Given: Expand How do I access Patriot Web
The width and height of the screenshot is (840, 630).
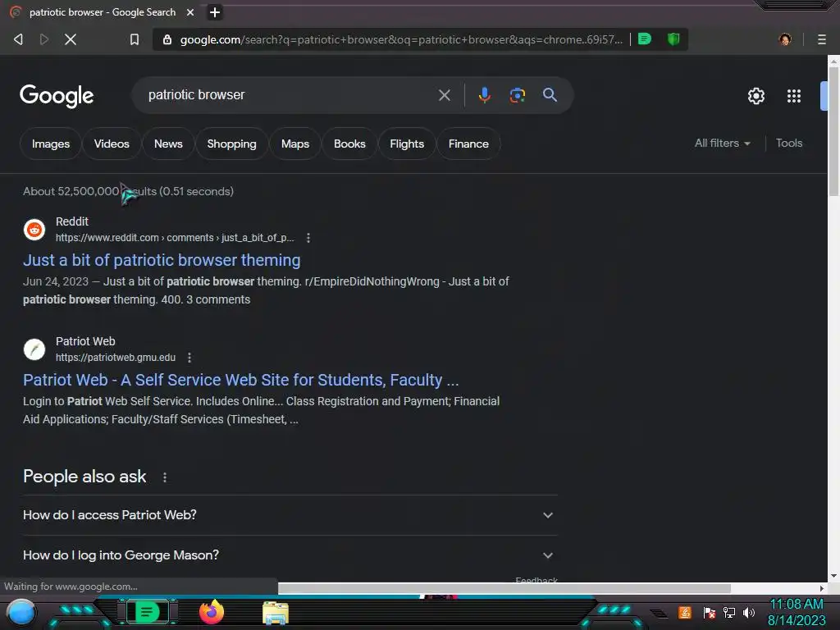Looking at the screenshot, I should tap(290, 515).
